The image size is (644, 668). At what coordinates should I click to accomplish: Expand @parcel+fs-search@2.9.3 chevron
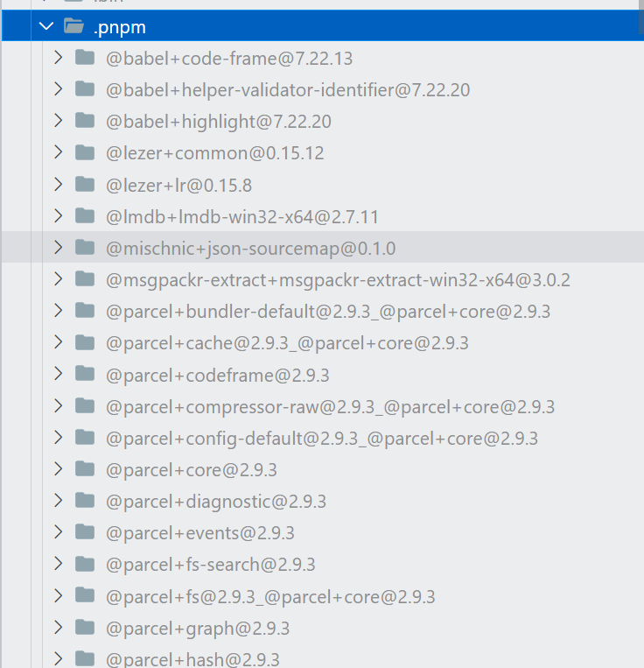point(59,564)
